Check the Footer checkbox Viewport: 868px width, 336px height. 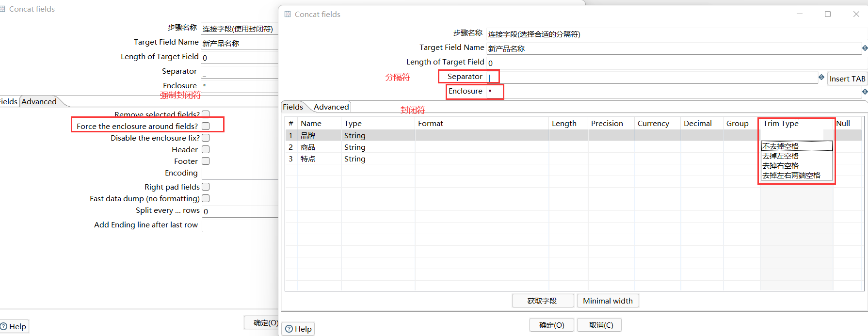point(206,161)
